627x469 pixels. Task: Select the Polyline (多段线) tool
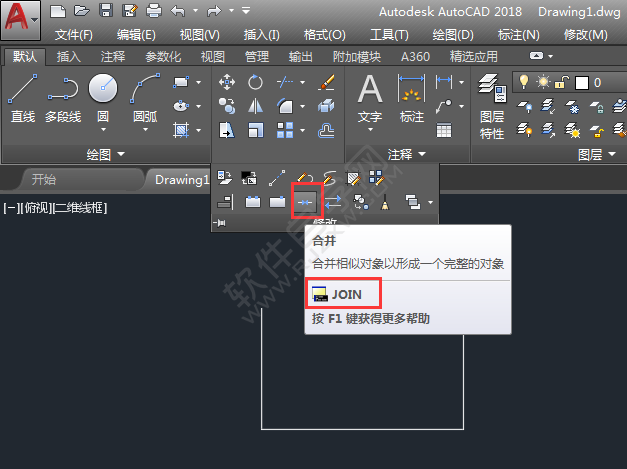(x=63, y=98)
